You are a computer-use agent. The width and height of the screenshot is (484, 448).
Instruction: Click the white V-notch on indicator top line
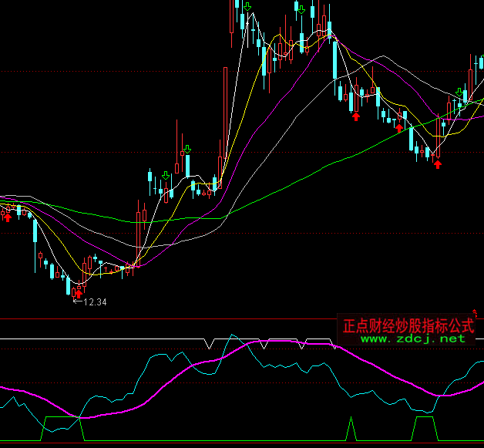(x=208, y=342)
